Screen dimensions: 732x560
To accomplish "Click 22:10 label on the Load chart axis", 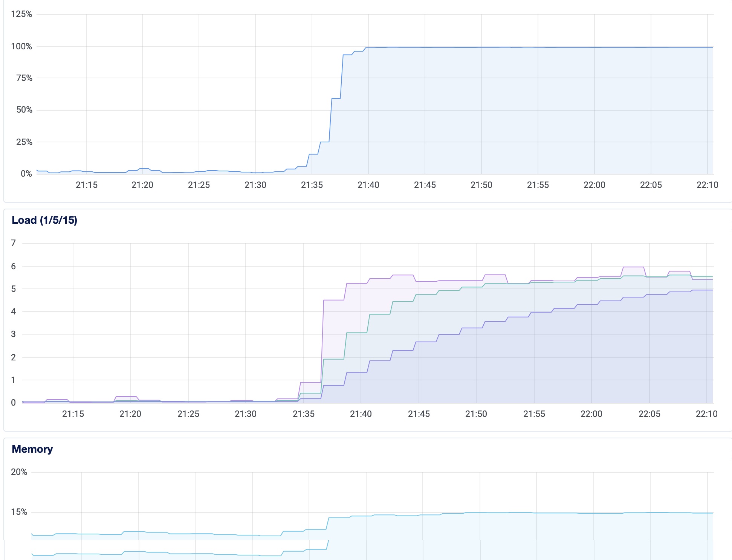I will tap(706, 414).
